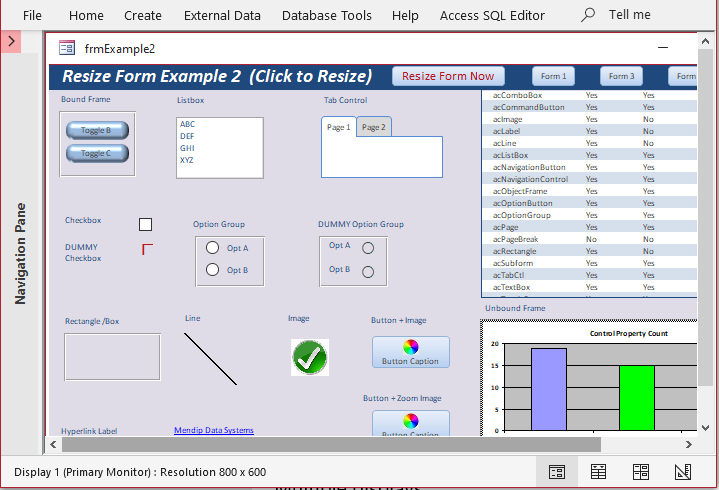Switch to Layout View icon
719x490 pixels.
pyautogui.click(x=641, y=472)
